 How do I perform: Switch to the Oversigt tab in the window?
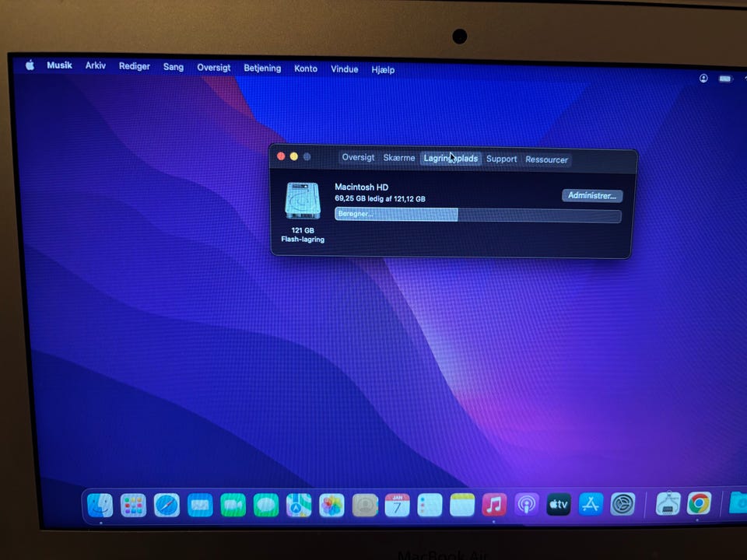pos(358,157)
